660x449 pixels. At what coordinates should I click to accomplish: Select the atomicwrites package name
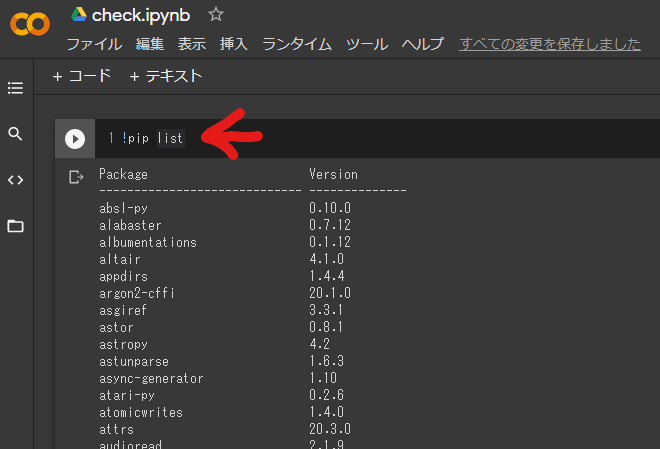pos(141,412)
